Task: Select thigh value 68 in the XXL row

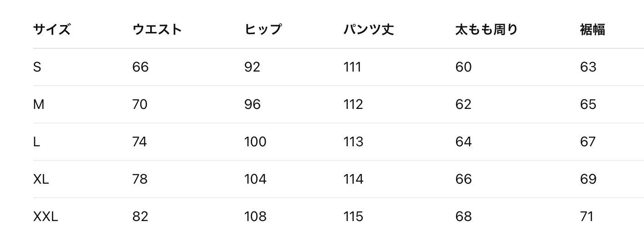Action: pos(463,216)
